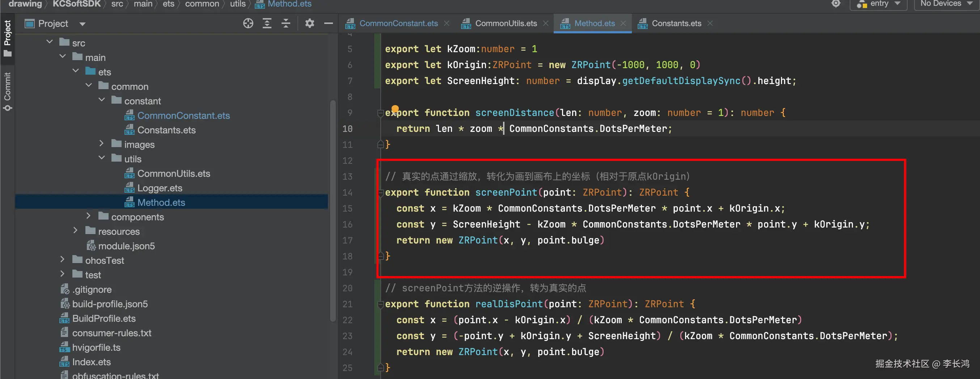The width and height of the screenshot is (980, 379).
Task: Click Method.ets in breadcrumb path
Action: (x=290, y=4)
